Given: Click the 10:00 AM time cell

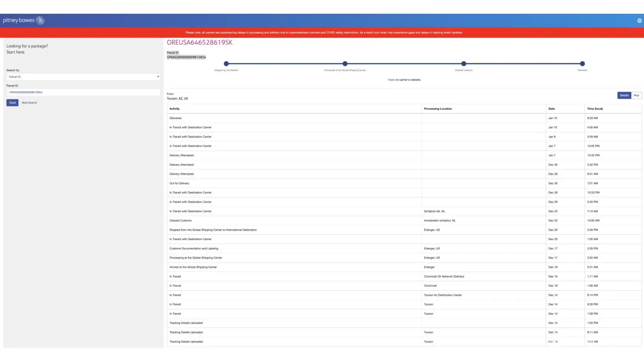Looking at the screenshot, I should point(593,220).
